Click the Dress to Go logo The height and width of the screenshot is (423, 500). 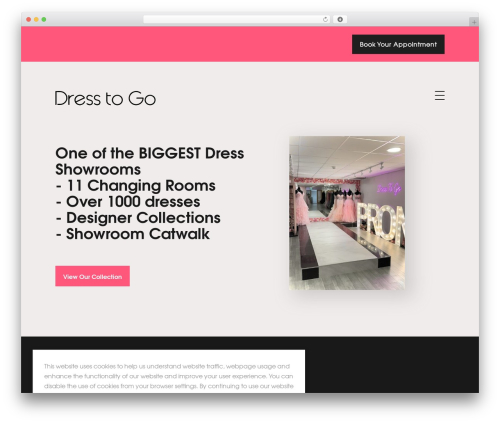105,98
